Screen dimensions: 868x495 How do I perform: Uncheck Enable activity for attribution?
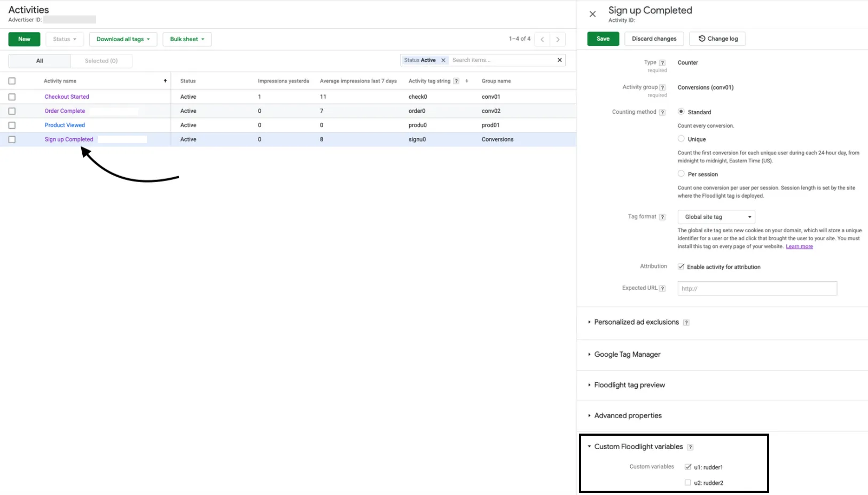681,266
